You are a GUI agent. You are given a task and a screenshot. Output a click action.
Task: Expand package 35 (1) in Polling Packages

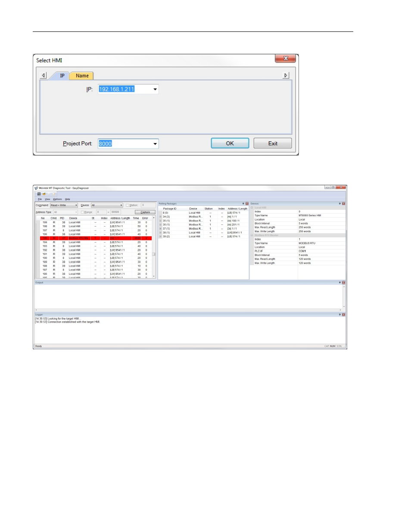coord(160,221)
